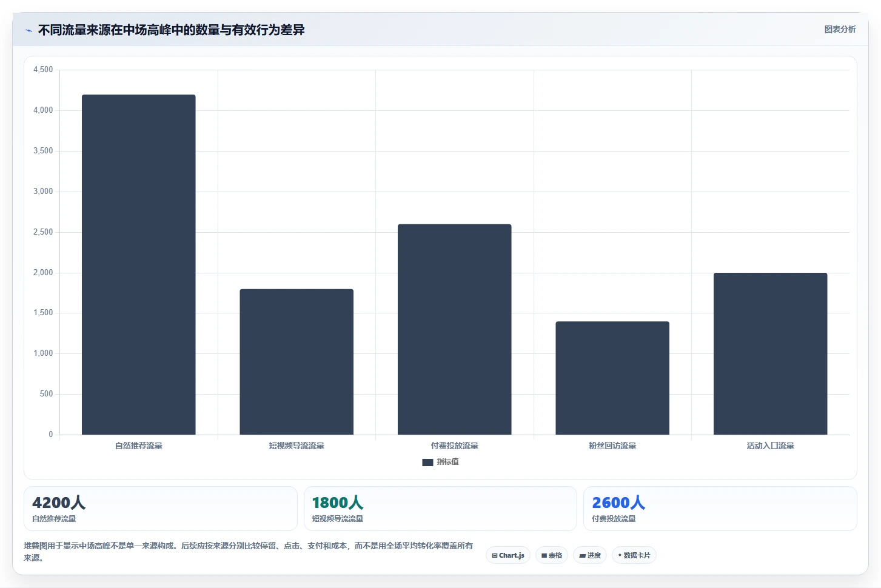Viewport: 881px width, 588px height.
Task: Click the Chart.js tag pill
Action: [x=508, y=555]
